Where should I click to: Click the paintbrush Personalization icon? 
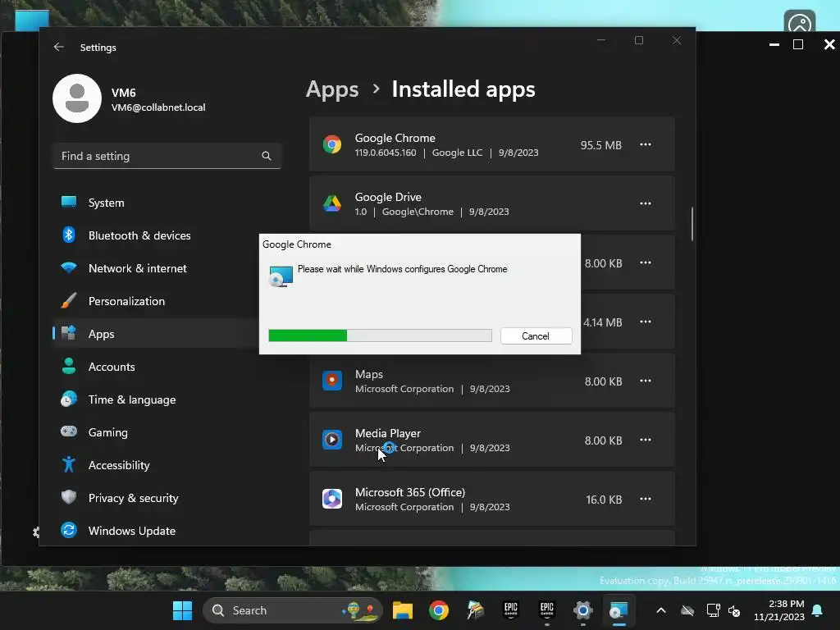pyautogui.click(x=69, y=300)
